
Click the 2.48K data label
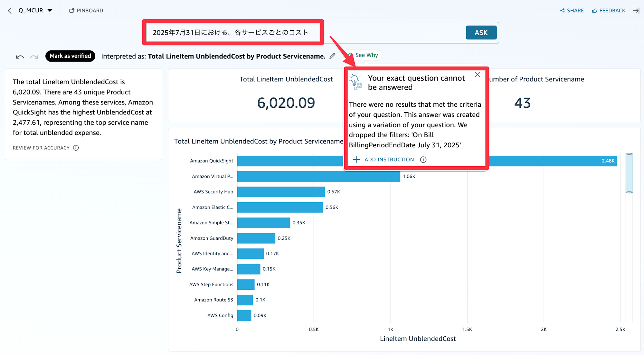click(608, 161)
